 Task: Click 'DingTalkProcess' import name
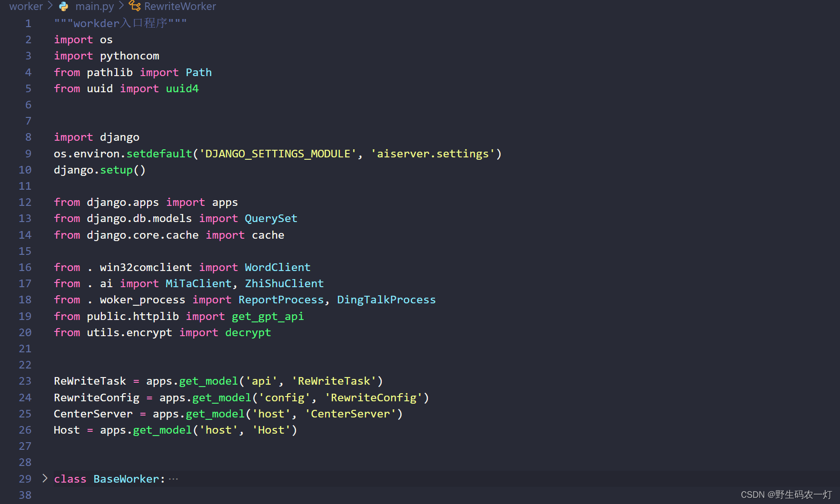coord(386,300)
